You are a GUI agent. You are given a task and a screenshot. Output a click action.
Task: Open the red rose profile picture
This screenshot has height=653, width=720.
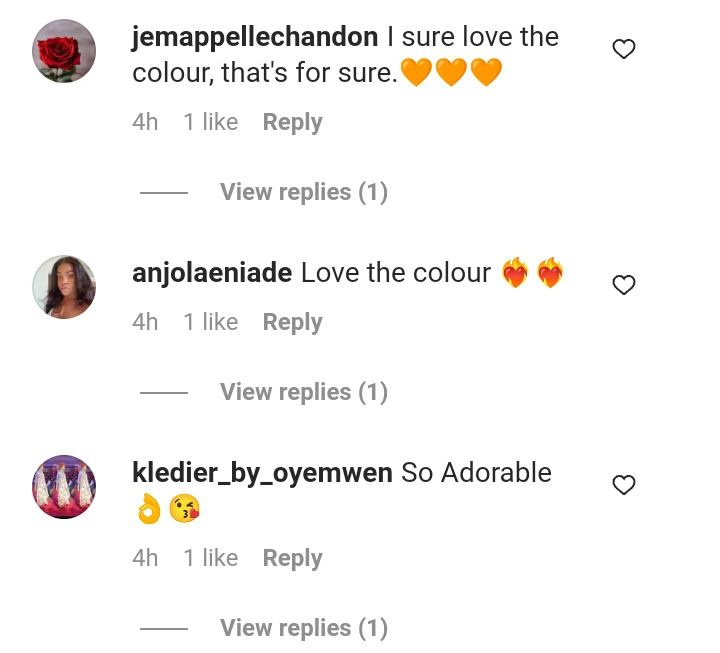pyautogui.click(x=64, y=51)
